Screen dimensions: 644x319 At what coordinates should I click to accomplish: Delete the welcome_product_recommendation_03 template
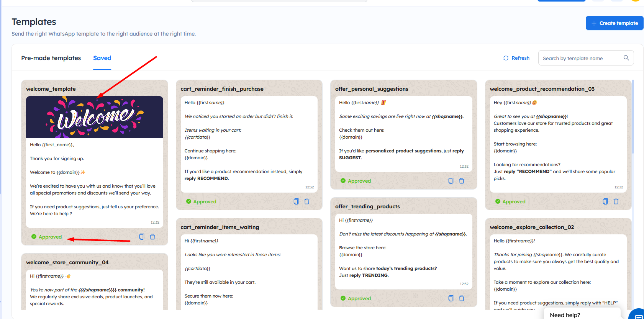(616, 201)
